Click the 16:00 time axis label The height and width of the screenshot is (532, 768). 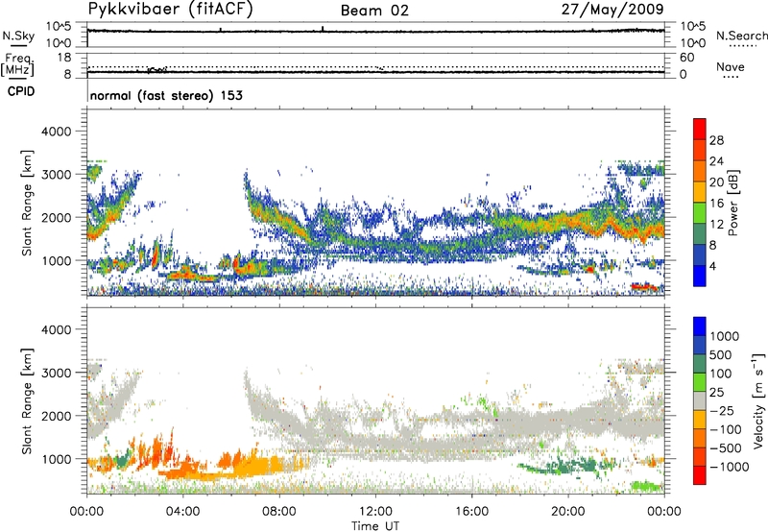point(471,512)
